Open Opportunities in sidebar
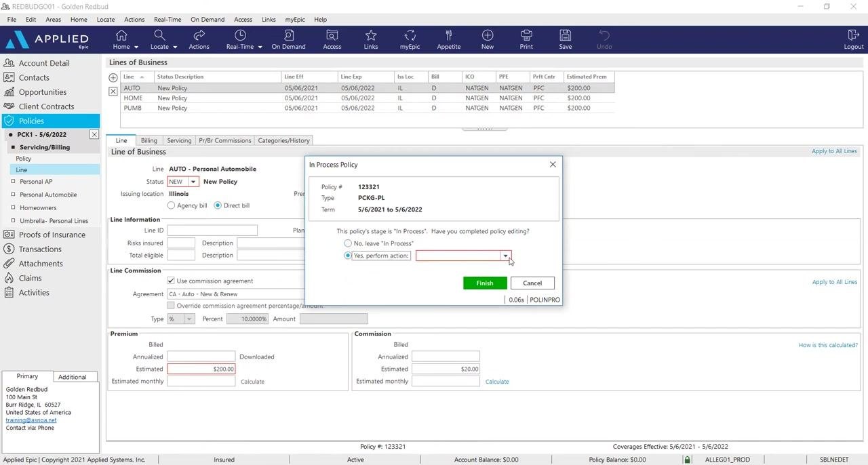The height and width of the screenshot is (465, 868). (x=42, y=92)
